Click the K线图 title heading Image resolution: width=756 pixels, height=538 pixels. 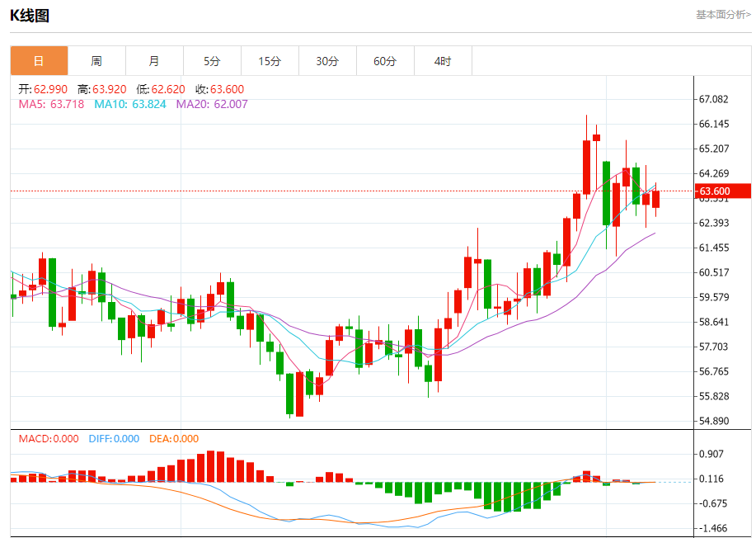30,15
